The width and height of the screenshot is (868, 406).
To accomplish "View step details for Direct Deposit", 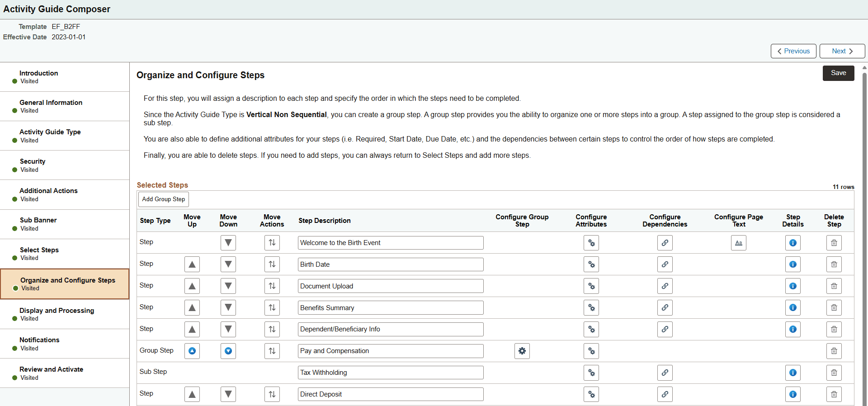I will tap(793, 395).
